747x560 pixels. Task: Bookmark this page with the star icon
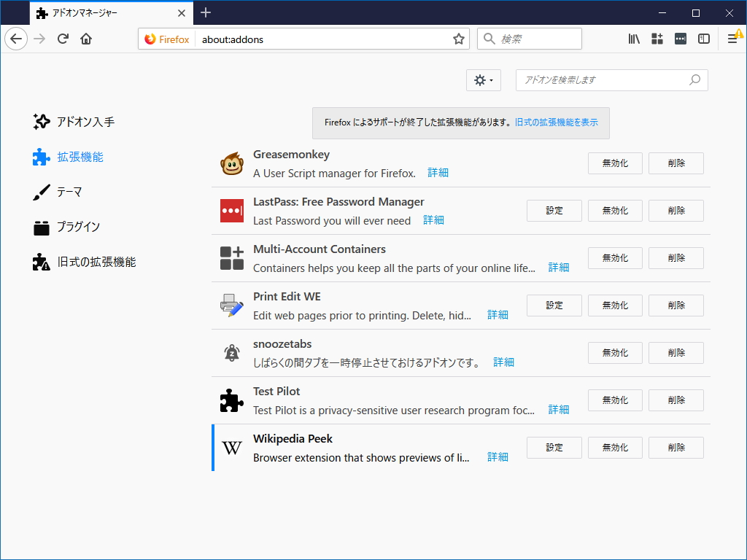pos(458,39)
